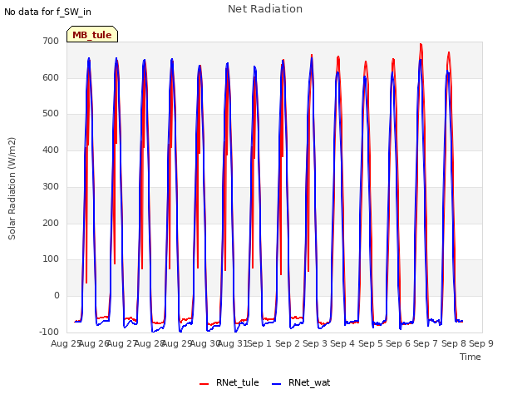Select the MB_tule label box

[92, 34]
